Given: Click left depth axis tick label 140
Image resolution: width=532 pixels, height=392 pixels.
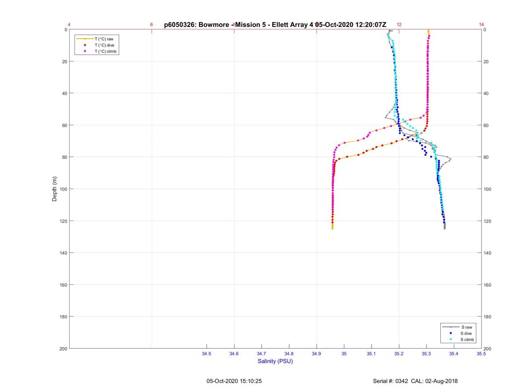Looking at the screenshot, I should coord(63,253).
